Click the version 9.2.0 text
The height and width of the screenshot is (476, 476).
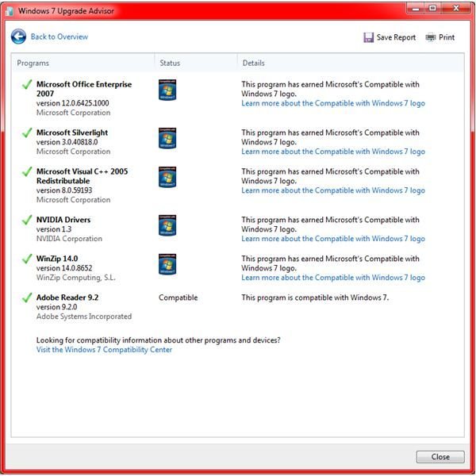pos(56,307)
